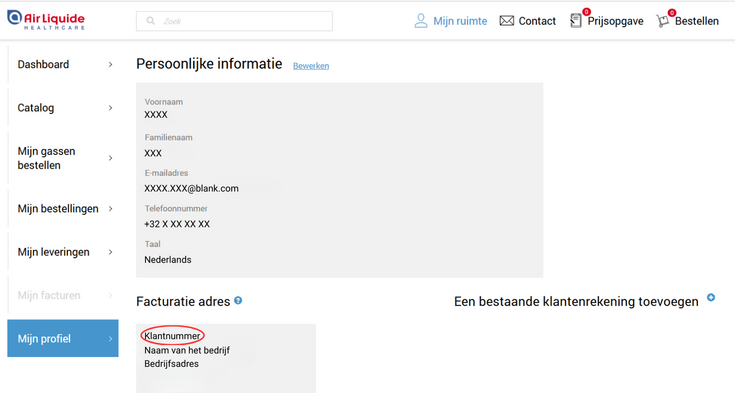The height and width of the screenshot is (393, 735).
Task: Open Mijn ruimte link
Action: 460,21
